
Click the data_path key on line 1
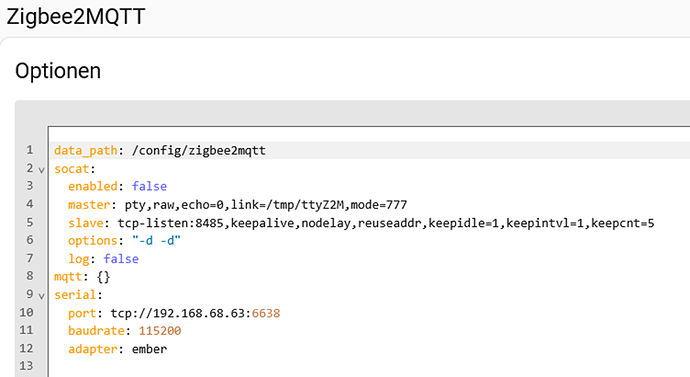(86, 150)
